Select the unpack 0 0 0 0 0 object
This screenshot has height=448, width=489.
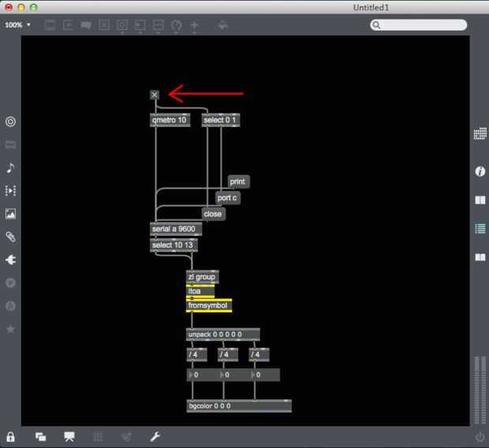click(223, 334)
